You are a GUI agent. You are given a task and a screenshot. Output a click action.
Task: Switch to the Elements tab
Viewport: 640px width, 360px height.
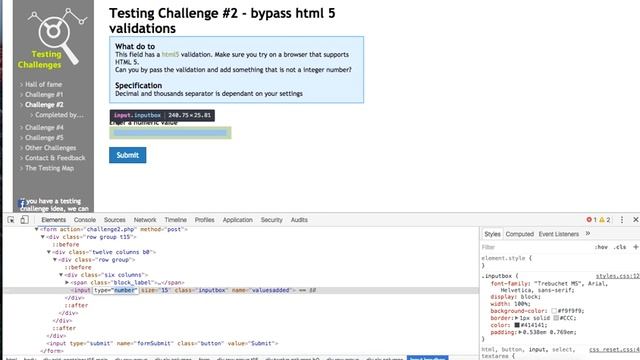coord(53,220)
